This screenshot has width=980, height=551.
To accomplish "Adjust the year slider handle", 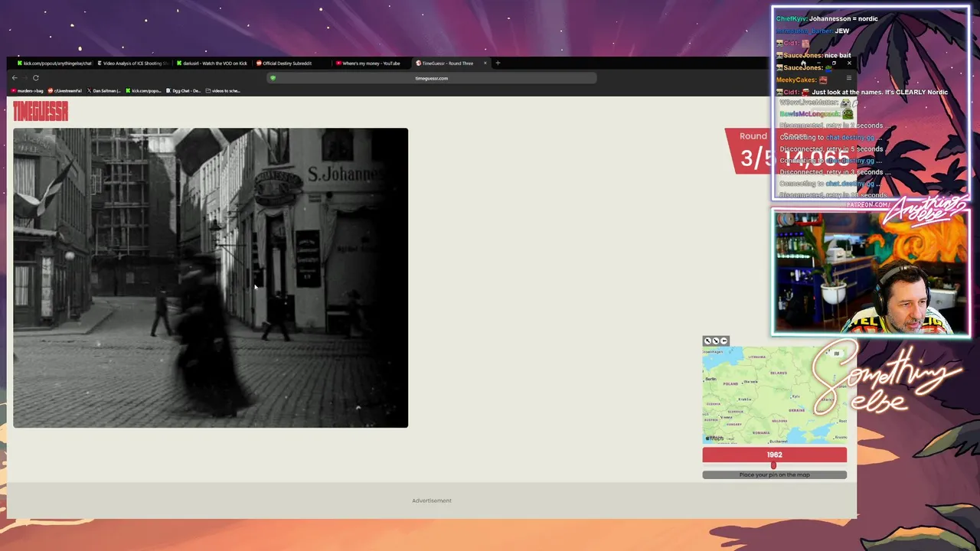I will pyautogui.click(x=773, y=465).
